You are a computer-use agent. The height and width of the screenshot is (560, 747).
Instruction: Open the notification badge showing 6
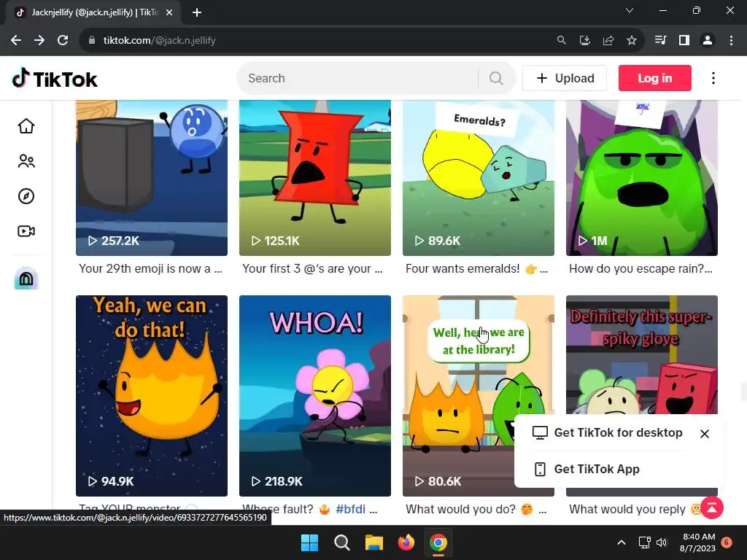(x=727, y=542)
